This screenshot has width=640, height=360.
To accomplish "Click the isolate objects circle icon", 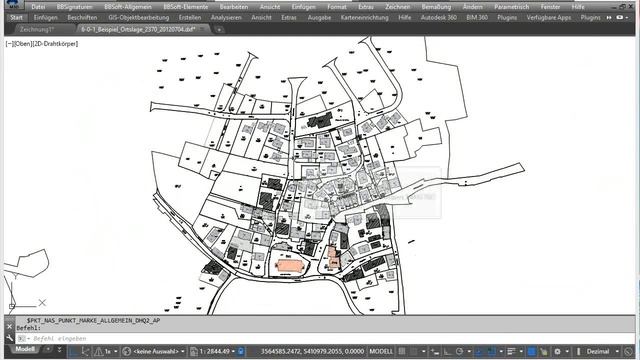I will [x=628, y=351].
